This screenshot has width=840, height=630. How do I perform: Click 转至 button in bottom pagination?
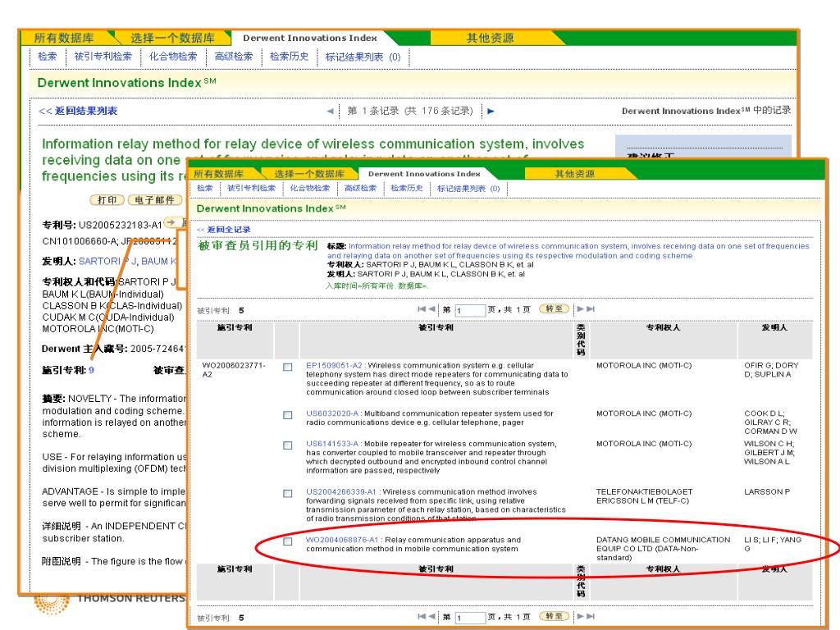[x=554, y=616]
